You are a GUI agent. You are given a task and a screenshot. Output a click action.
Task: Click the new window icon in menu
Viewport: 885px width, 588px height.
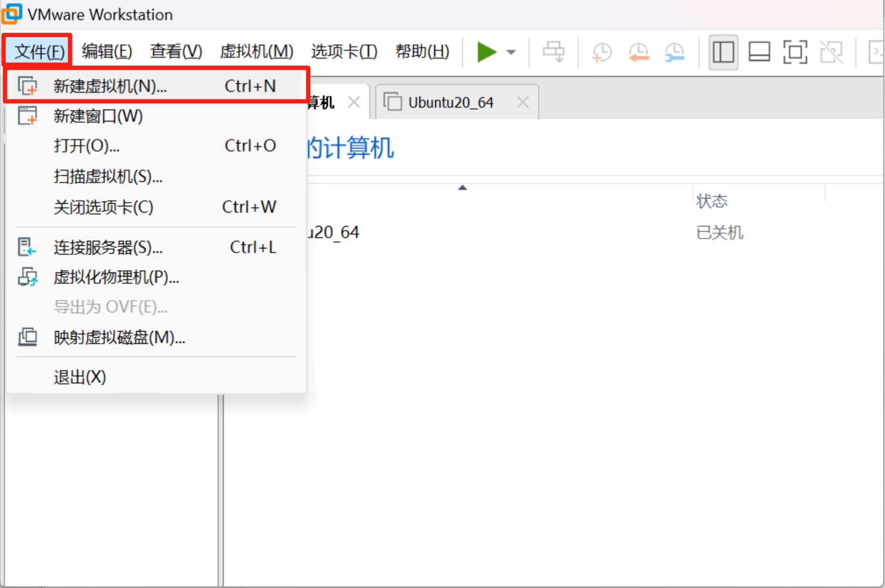click(x=27, y=116)
